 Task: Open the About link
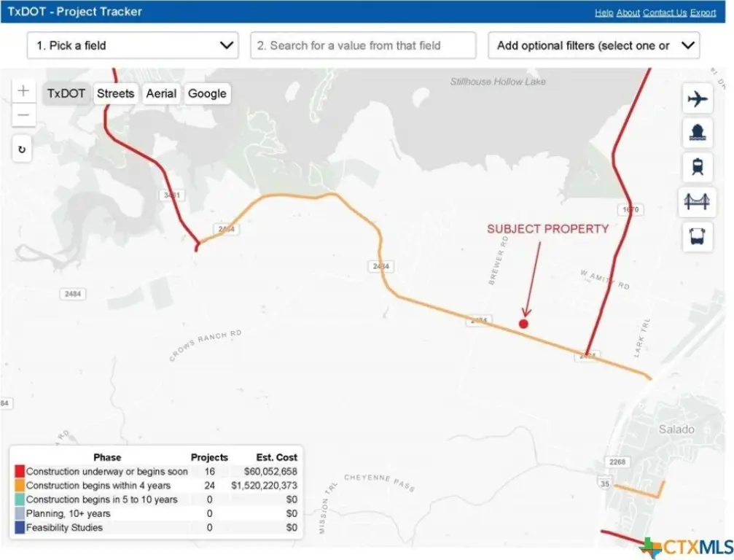(628, 12)
